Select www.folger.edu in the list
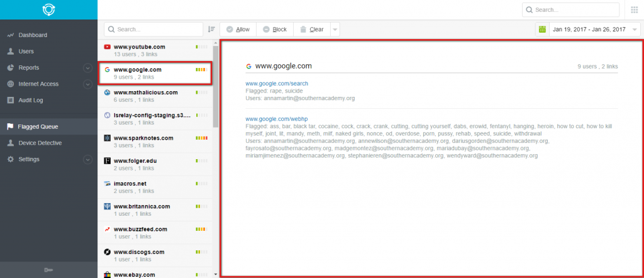The image size is (644, 278). coord(155,165)
